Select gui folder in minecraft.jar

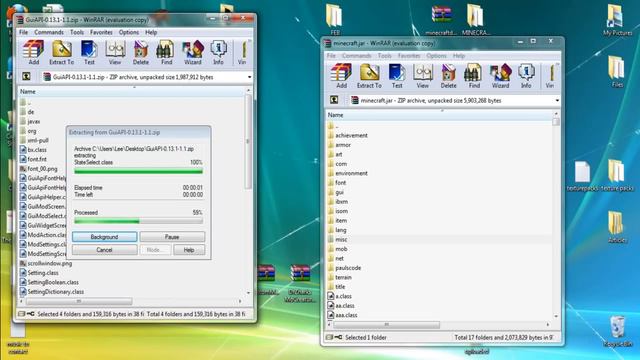[336, 192]
